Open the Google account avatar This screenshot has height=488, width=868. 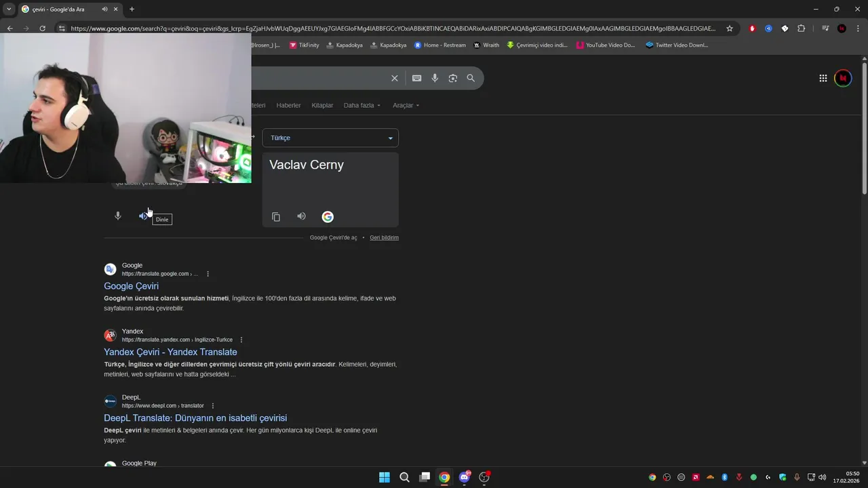click(843, 78)
